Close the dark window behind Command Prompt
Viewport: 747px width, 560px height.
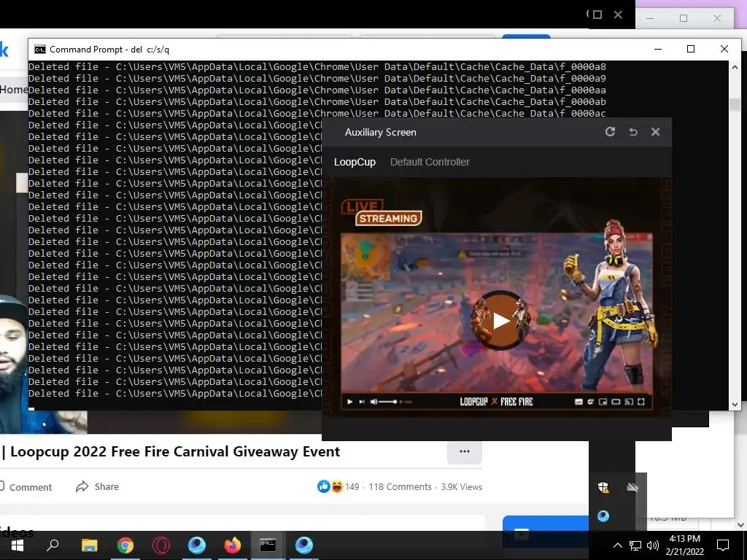[x=618, y=15]
